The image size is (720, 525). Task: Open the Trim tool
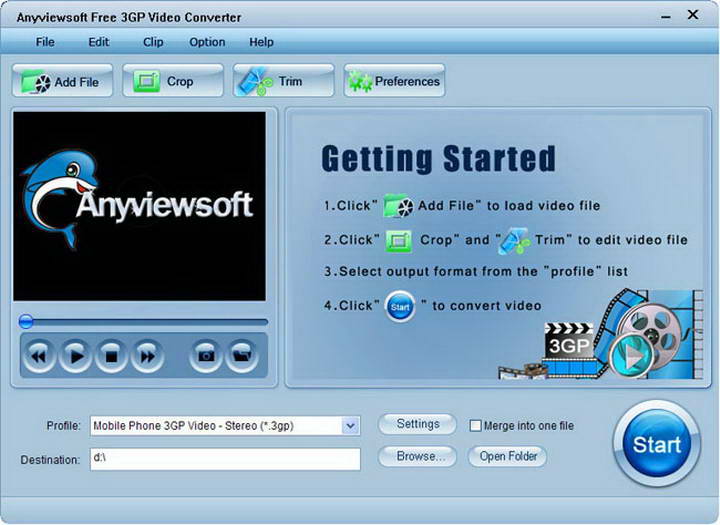point(283,81)
